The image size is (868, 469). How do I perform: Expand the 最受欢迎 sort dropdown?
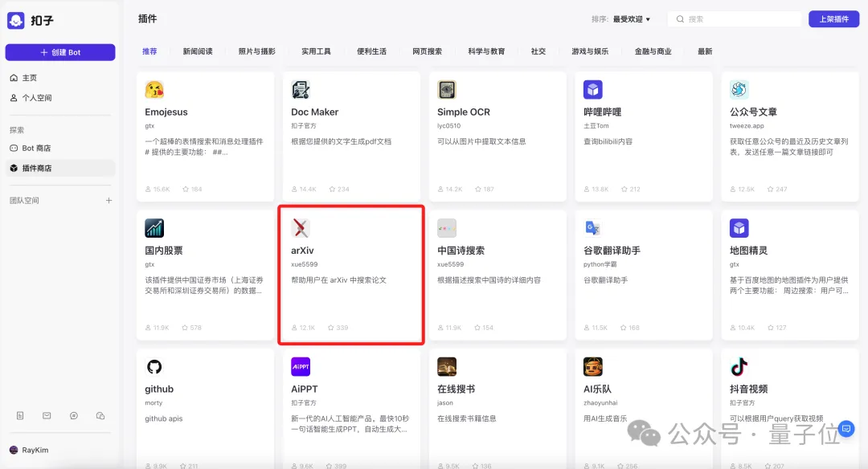(x=632, y=19)
